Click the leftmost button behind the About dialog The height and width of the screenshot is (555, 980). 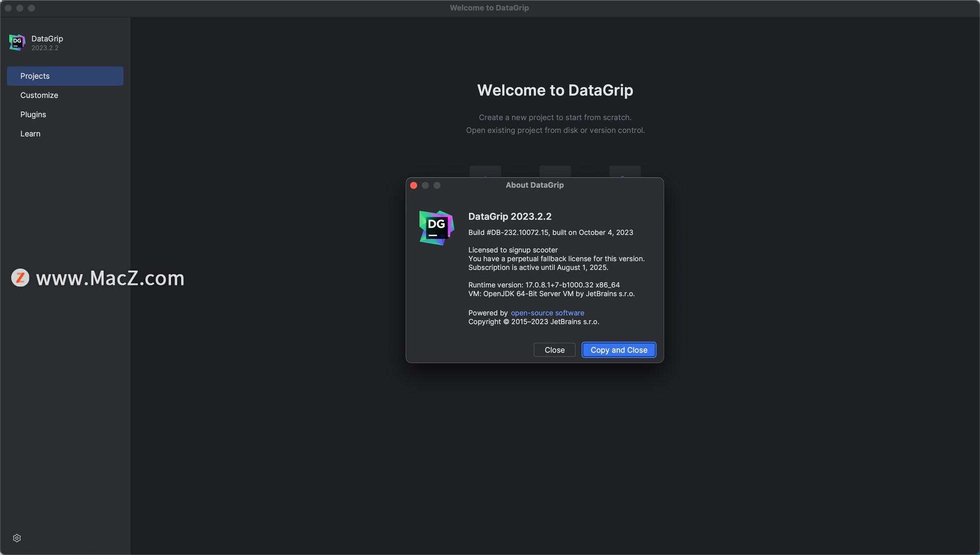tap(484, 172)
